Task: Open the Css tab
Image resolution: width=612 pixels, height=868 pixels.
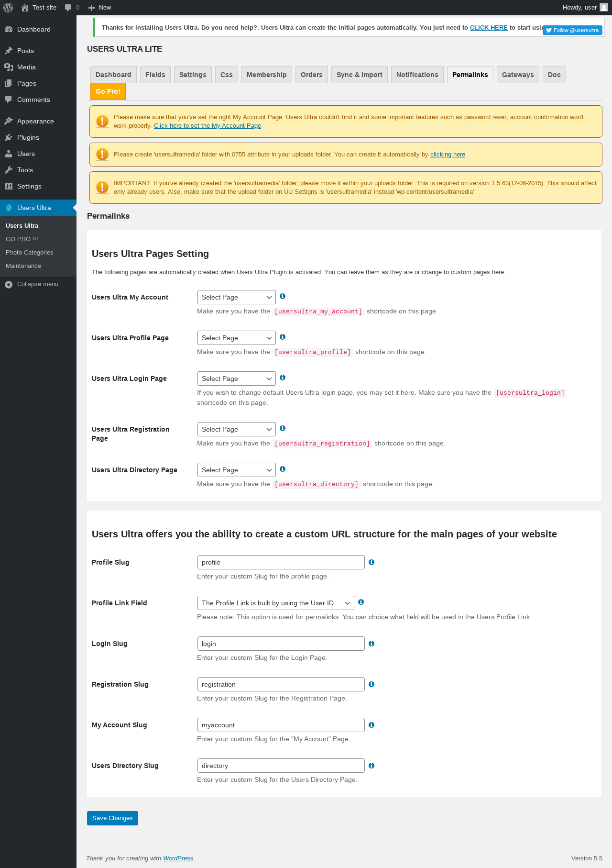Action: (x=227, y=75)
